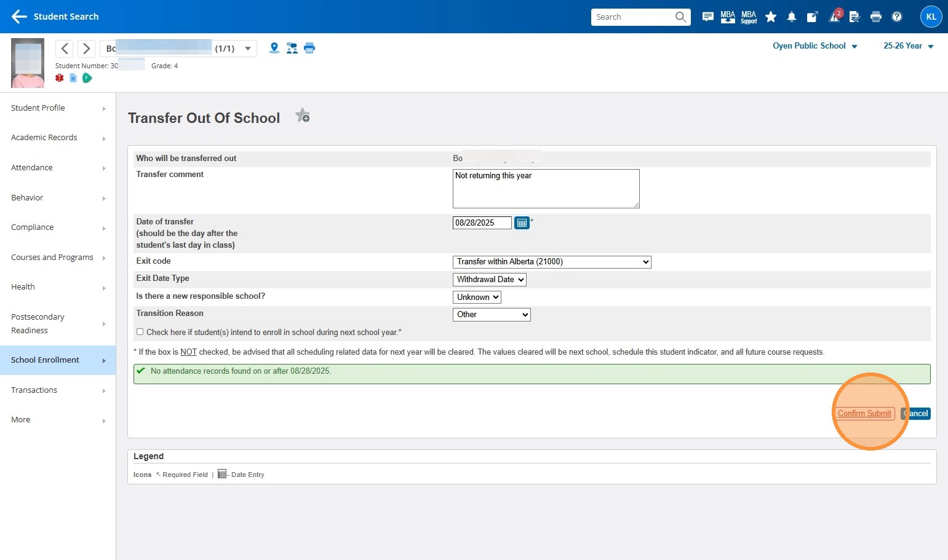Click the Transfer comment text box
This screenshot has width=948, height=560.
[x=546, y=189]
